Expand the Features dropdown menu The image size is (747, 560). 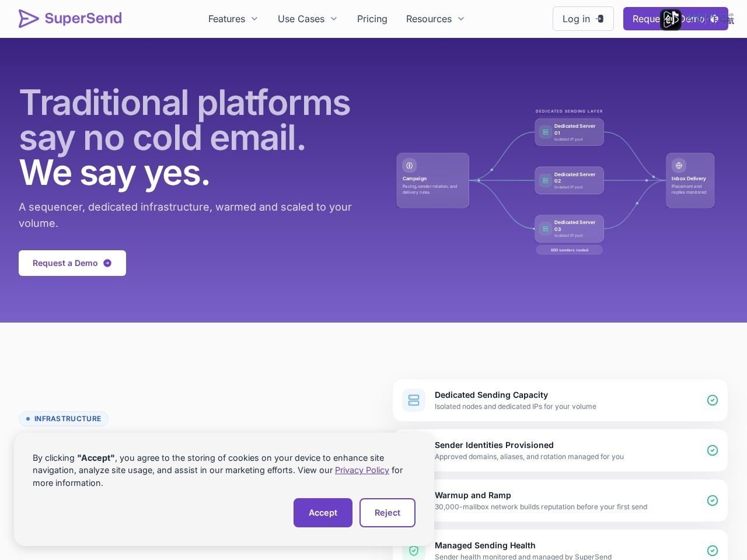[233, 19]
